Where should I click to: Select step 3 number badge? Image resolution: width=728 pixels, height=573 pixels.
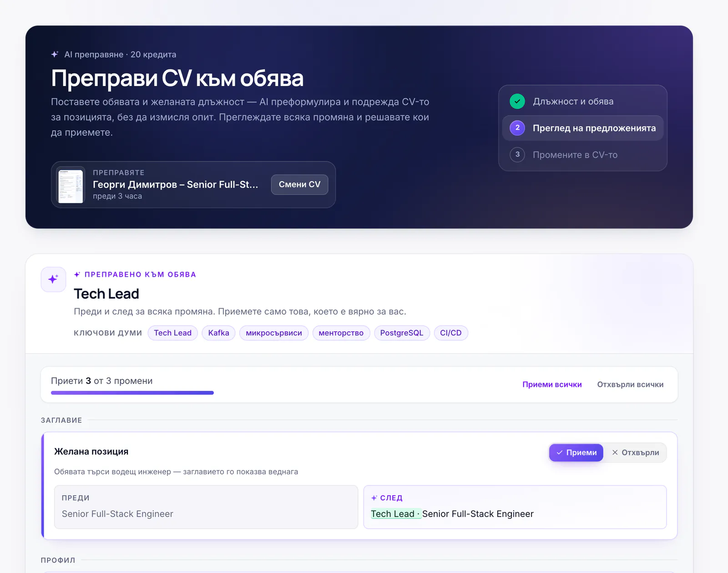click(517, 155)
